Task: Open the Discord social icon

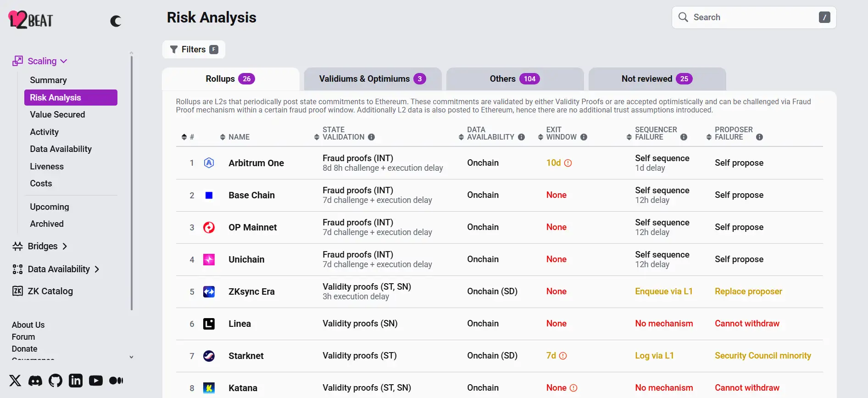Action: coord(35,381)
